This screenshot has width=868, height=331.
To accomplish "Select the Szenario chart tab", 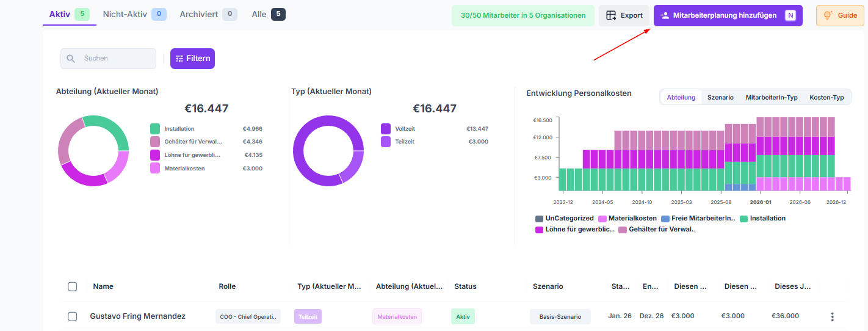I will 720,97.
